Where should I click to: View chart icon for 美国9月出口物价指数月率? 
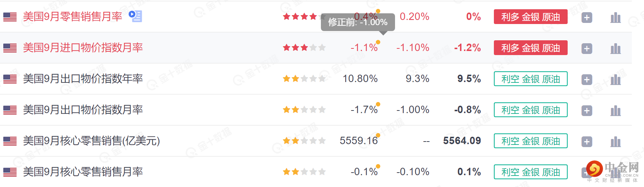pyautogui.click(x=615, y=110)
